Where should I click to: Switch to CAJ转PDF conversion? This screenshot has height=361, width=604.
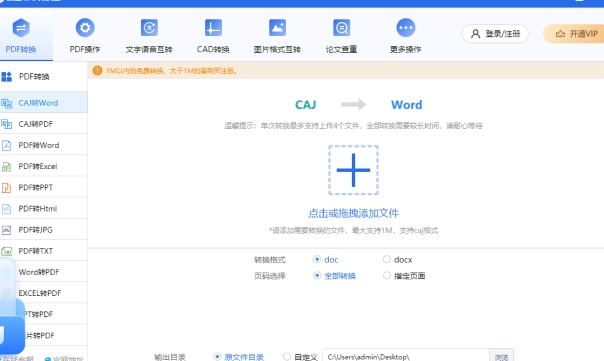44,124
